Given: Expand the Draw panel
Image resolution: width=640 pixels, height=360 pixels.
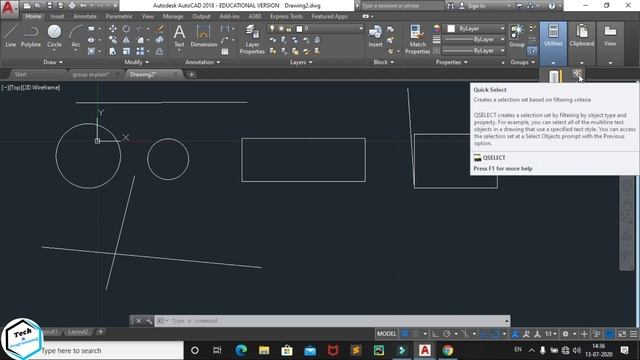Looking at the screenshot, I should (x=53, y=62).
